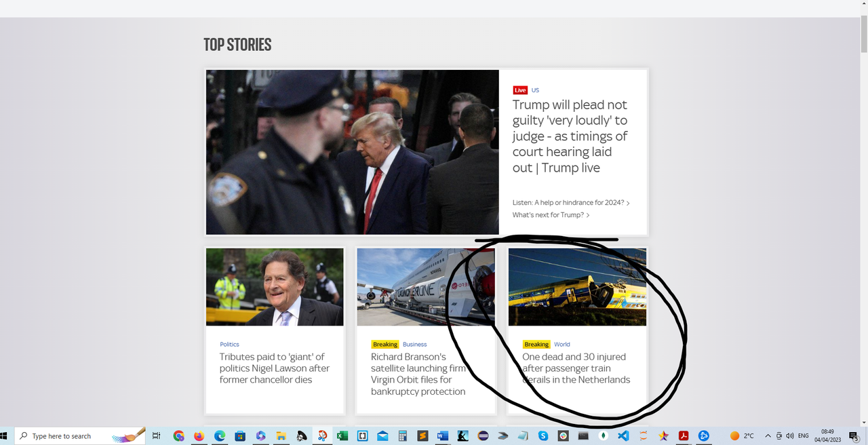The height and width of the screenshot is (445, 868).
Task: Click the Breaking badge on Virgin Orbit story
Action: pos(384,345)
